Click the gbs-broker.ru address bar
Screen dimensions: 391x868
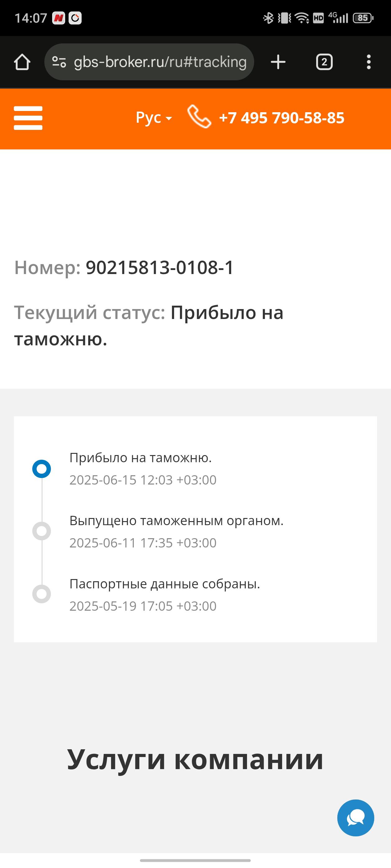pyautogui.click(x=160, y=62)
